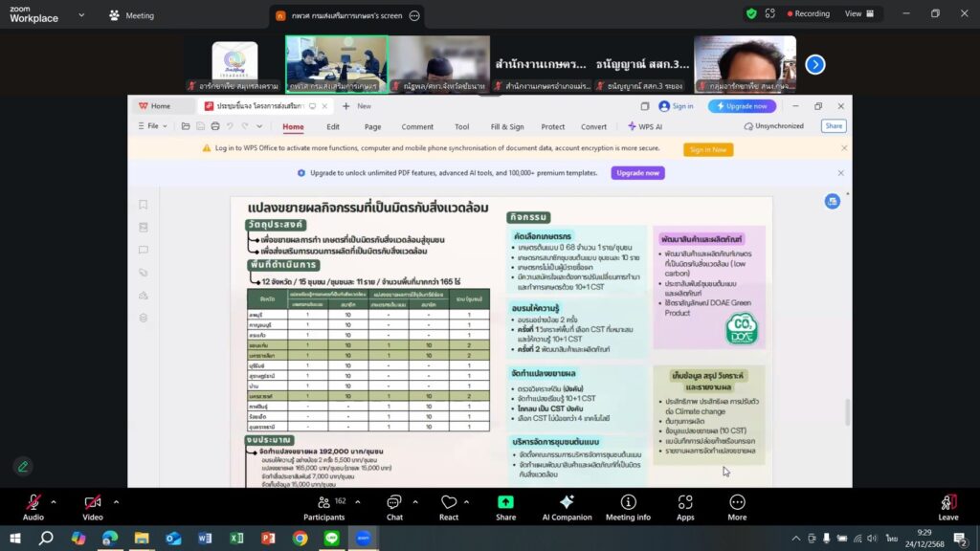The width and height of the screenshot is (980, 551).
Task: Click the Leave meeting button
Action: click(x=947, y=506)
